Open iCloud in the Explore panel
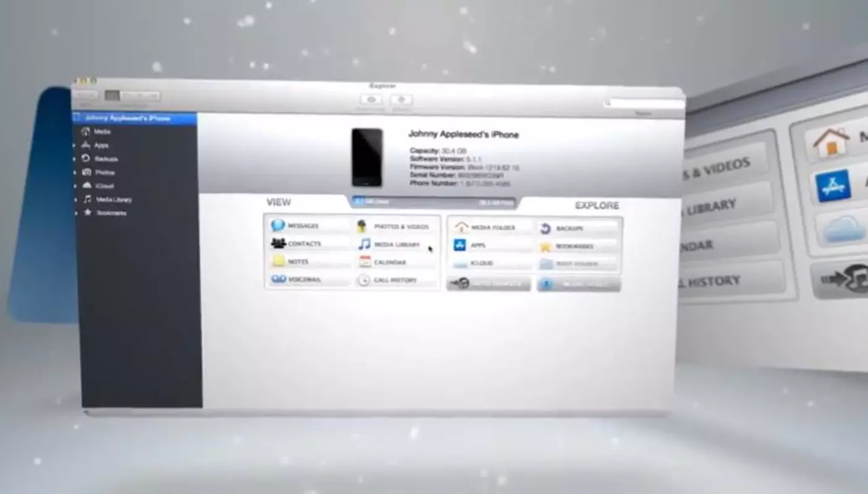Viewport: 868px width, 494px height. click(492, 264)
